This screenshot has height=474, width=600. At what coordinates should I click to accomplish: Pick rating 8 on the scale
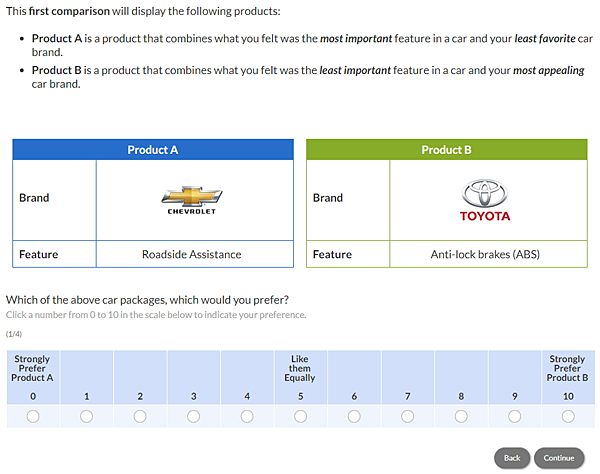point(461,416)
